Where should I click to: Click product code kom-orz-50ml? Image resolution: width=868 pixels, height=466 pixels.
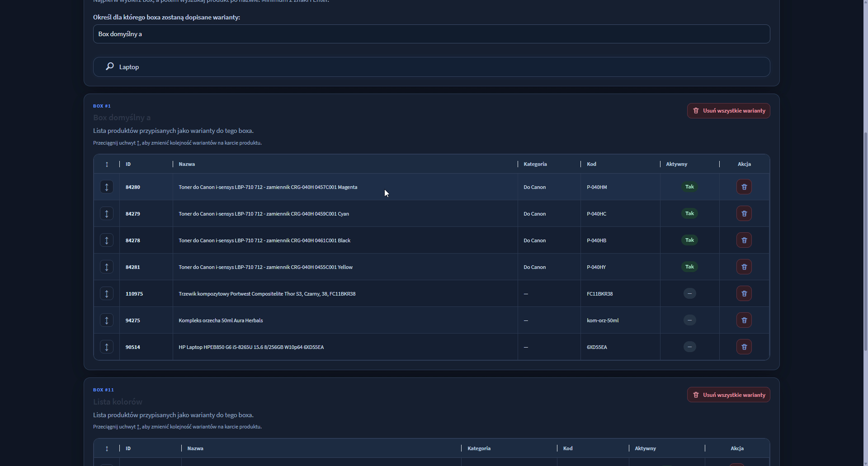click(x=603, y=320)
